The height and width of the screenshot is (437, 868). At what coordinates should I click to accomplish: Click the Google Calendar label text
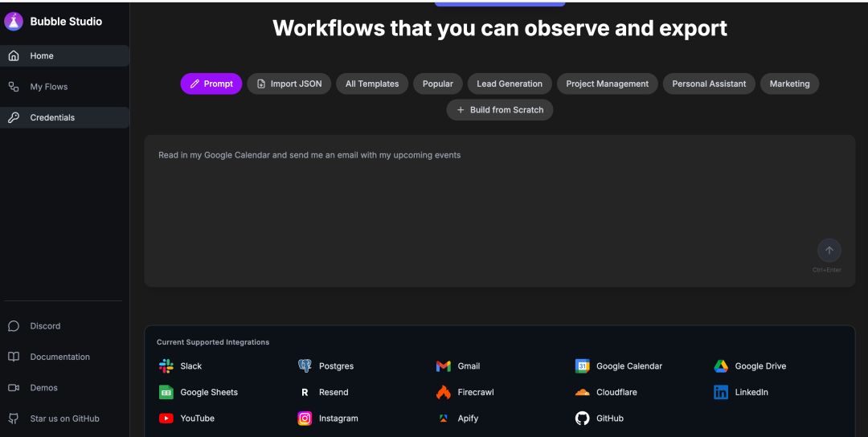coord(629,366)
